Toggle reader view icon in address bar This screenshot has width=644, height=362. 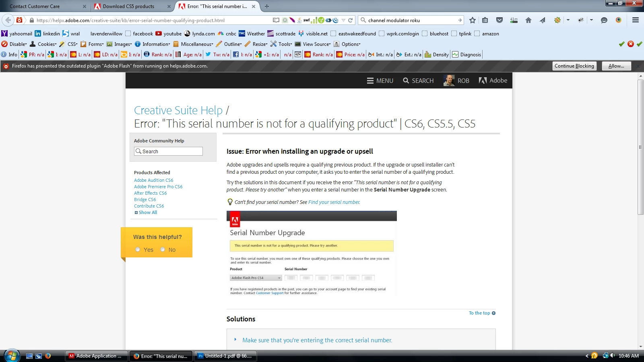tap(276, 20)
